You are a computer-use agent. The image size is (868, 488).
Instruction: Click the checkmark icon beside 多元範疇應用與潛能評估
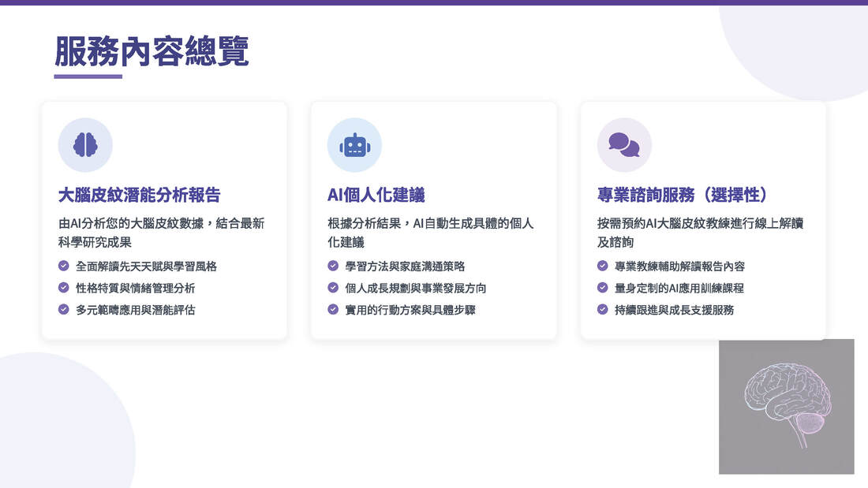coord(64,309)
